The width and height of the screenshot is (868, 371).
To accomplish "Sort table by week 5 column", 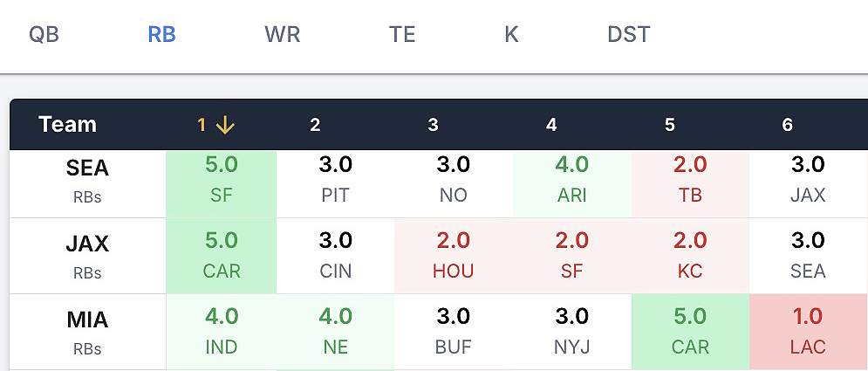I will tap(669, 125).
